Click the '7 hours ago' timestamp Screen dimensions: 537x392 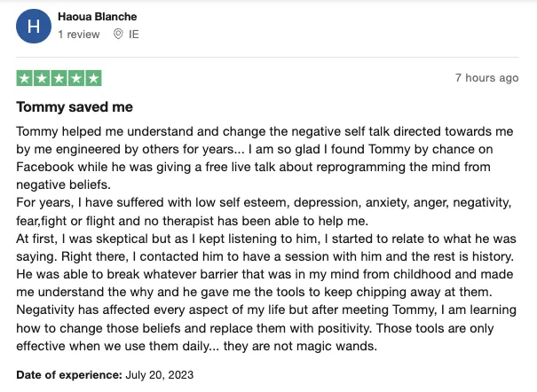point(486,78)
